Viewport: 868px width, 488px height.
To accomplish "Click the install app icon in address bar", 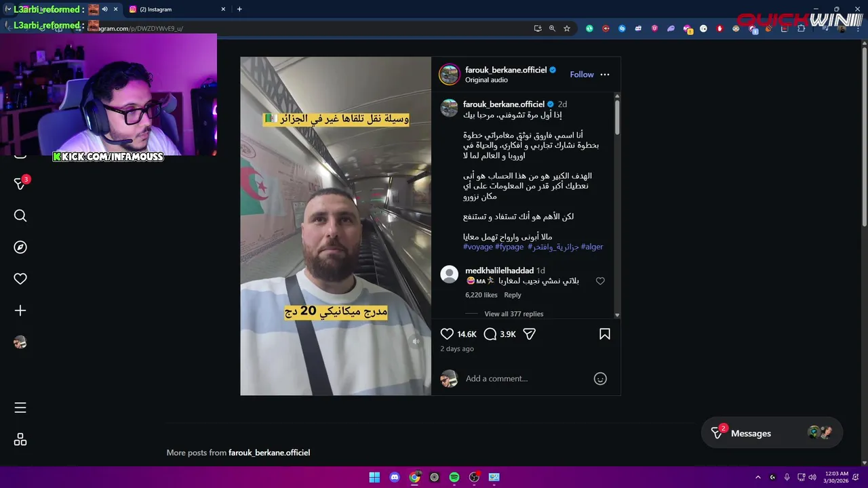I will [x=538, y=28].
